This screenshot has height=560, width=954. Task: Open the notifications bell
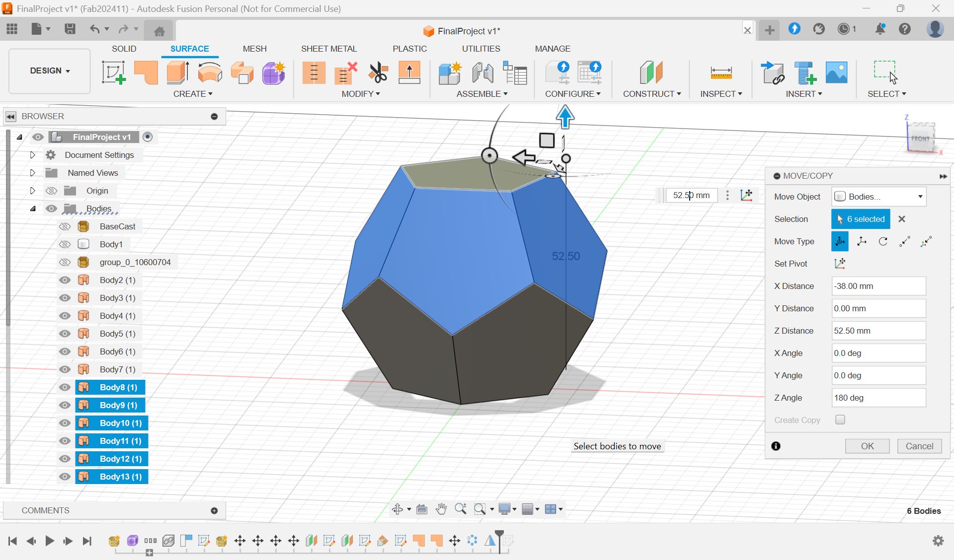(880, 29)
